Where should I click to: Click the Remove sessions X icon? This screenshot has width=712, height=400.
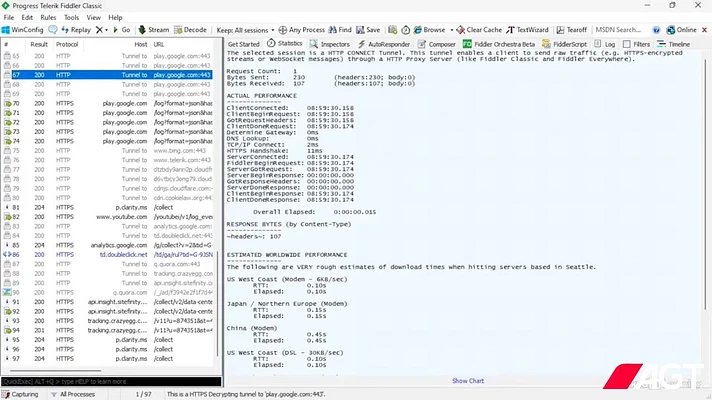point(99,30)
